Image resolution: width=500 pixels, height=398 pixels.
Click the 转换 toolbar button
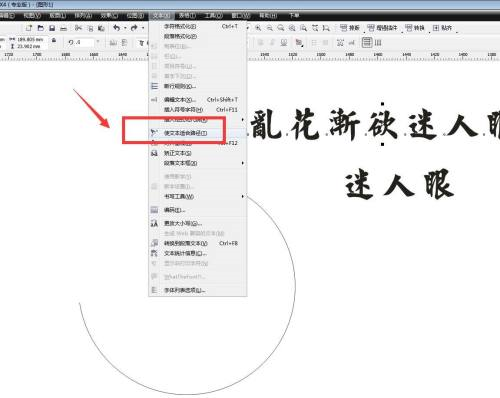point(415,28)
